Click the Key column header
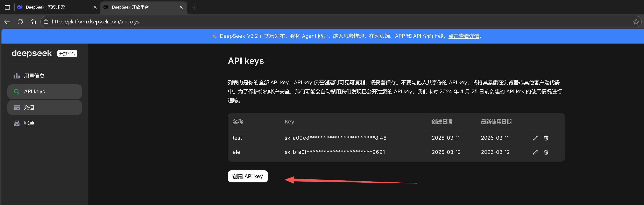The height and width of the screenshot is (205, 644). (289, 122)
